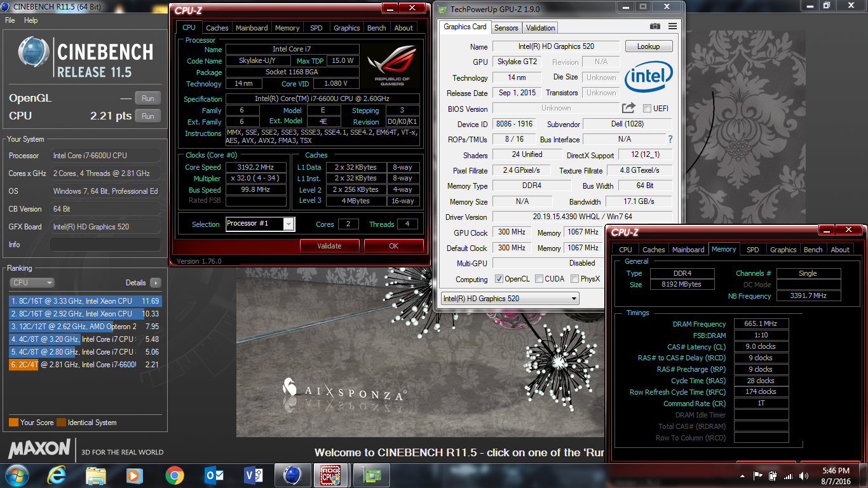Image resolution: width=868 pixels, height=488 pixels.
Task: Launch Google Chrome from the taskbar
Action: pyautogui.click(x=175, y=475)
